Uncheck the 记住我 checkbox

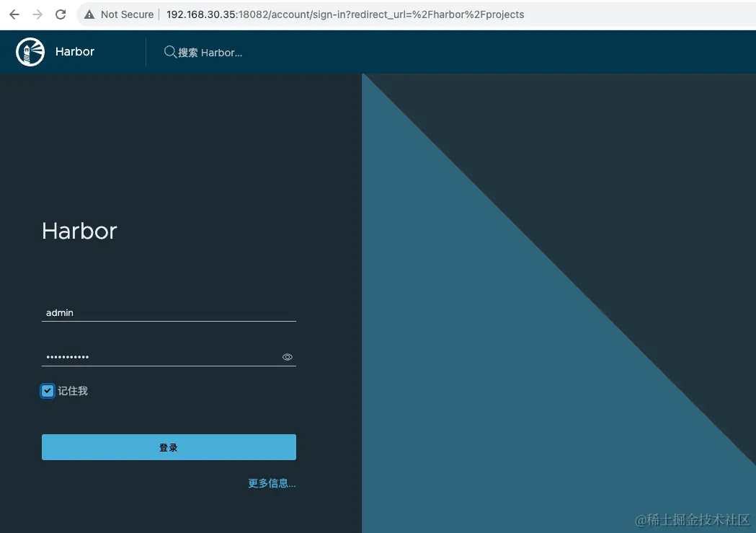pos(48,391)
